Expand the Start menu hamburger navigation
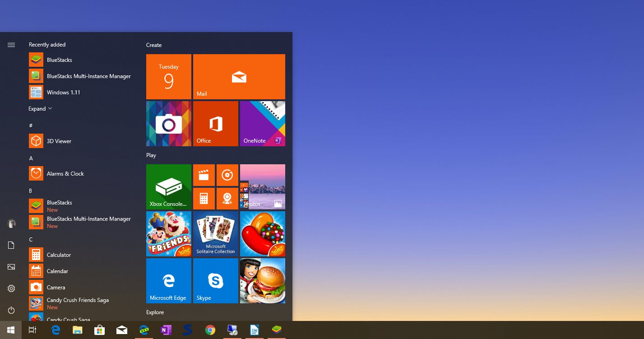Viewport: 644px width, 339px height. point(11,45)
